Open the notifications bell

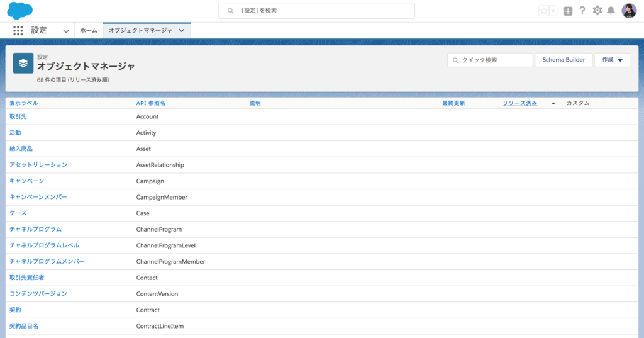(x=611, y=11)
